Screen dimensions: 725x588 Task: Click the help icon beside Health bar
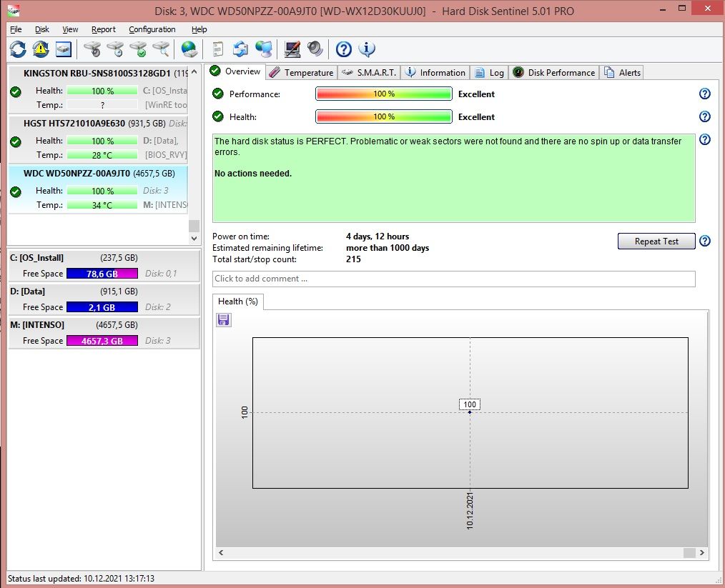click(705, 116)
